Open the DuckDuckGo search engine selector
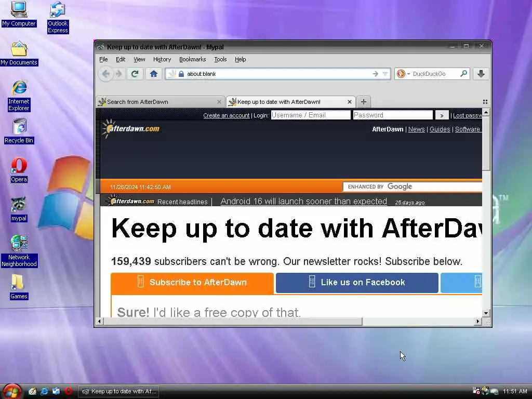Viewport: 532px width, 399px height. (403, 74)
